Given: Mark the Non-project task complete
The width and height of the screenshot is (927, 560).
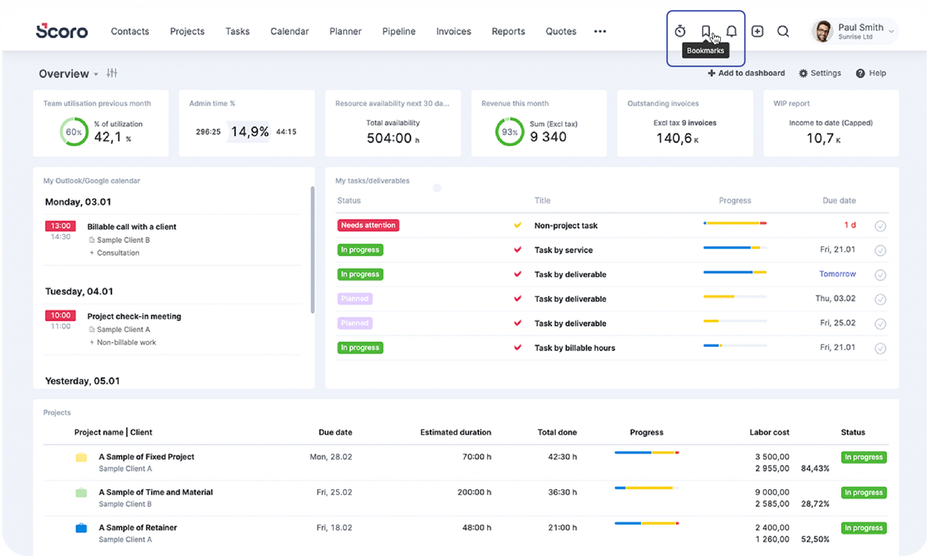Looking at the screenshot, I should pyautogui.click(x=880, y=226).
